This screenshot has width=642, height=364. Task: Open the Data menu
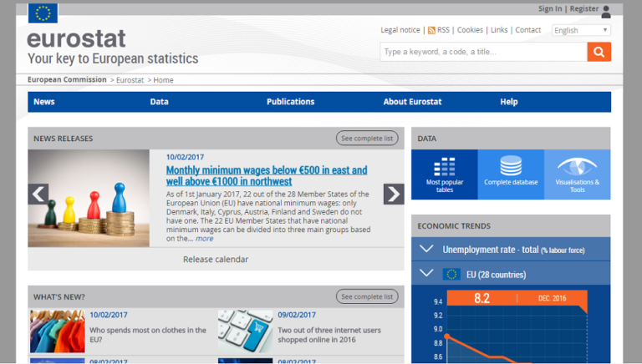click(x=160, y=102)
